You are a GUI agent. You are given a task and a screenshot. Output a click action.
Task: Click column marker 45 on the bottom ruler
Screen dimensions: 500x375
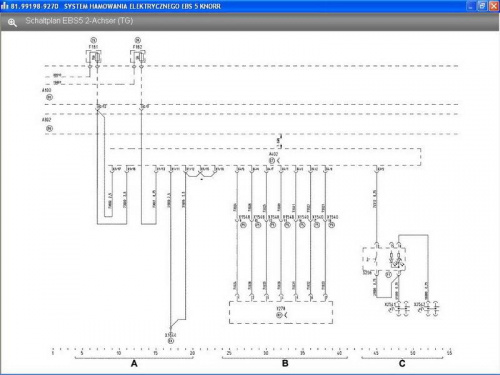pos(376,353)
